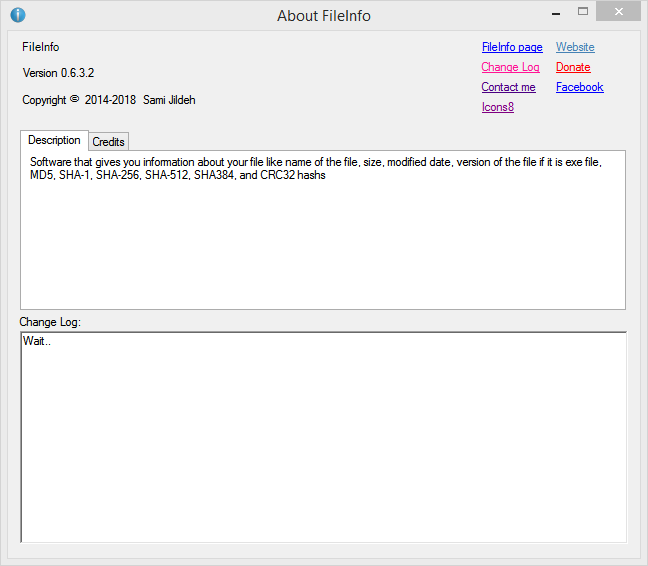648x566 pixels.
Task: Select the Description tab
Action: pos(54,140)
